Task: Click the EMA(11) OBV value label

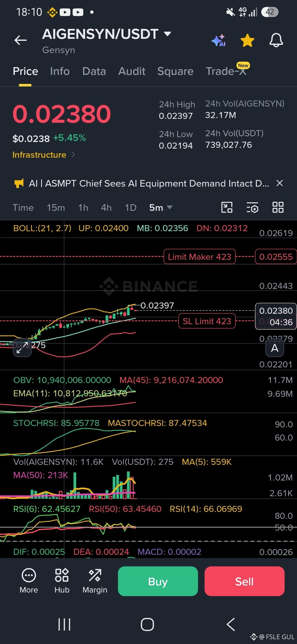Action: click(70, 393)
